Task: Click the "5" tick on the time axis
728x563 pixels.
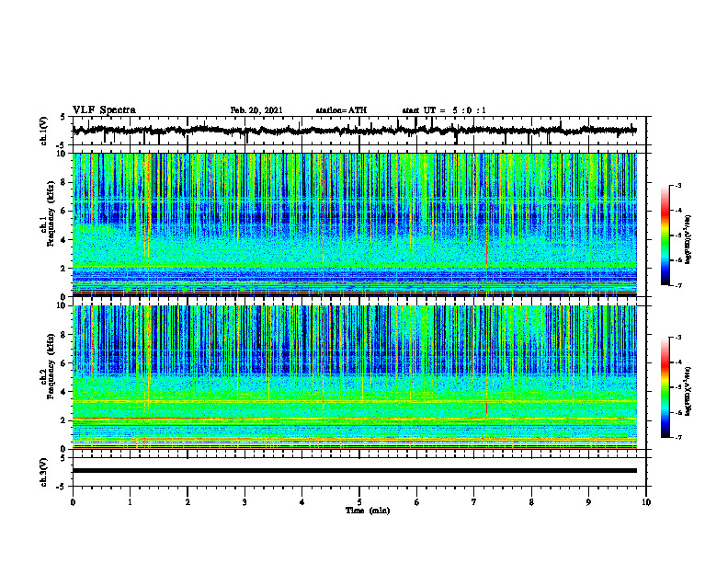Action: click(359, 502)
